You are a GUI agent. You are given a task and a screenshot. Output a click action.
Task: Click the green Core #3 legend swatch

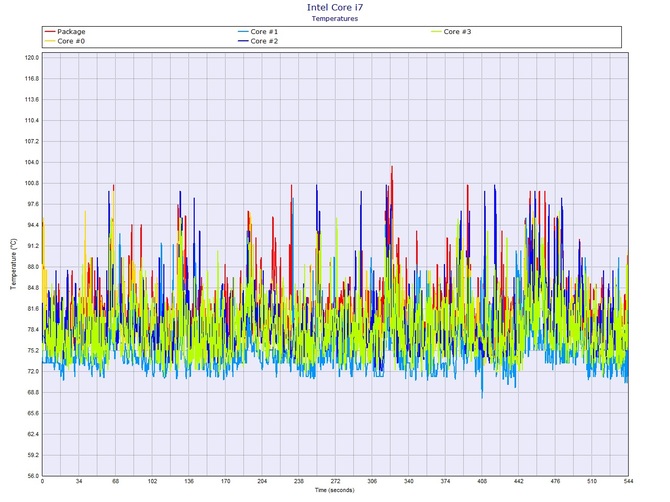click(x=436, y=32)
